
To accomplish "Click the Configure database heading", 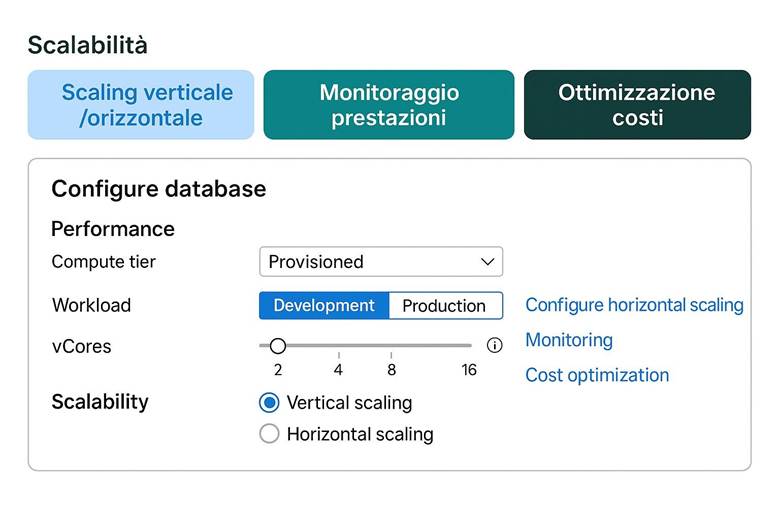I will pyautogui.click(x=159, y=189).
